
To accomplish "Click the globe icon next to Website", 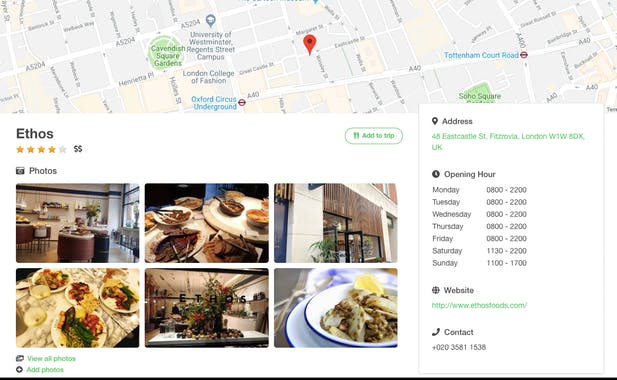I will click(x=436, y=290).
